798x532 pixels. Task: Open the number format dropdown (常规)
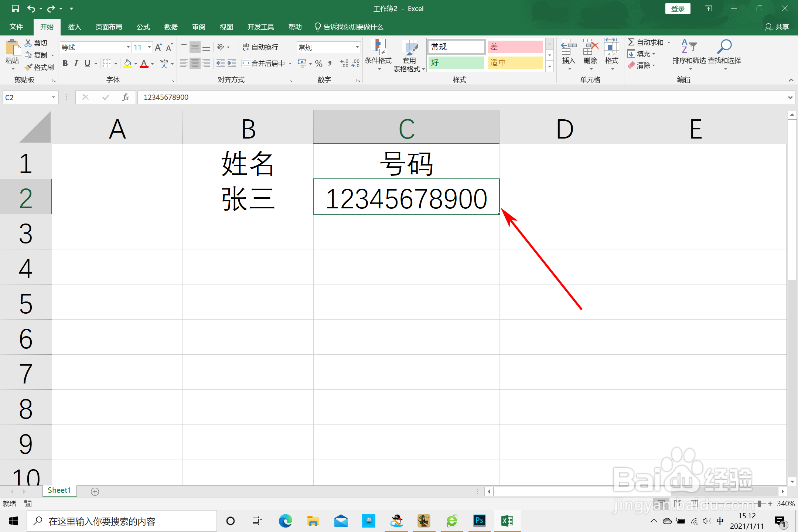[x=357, y=47]
